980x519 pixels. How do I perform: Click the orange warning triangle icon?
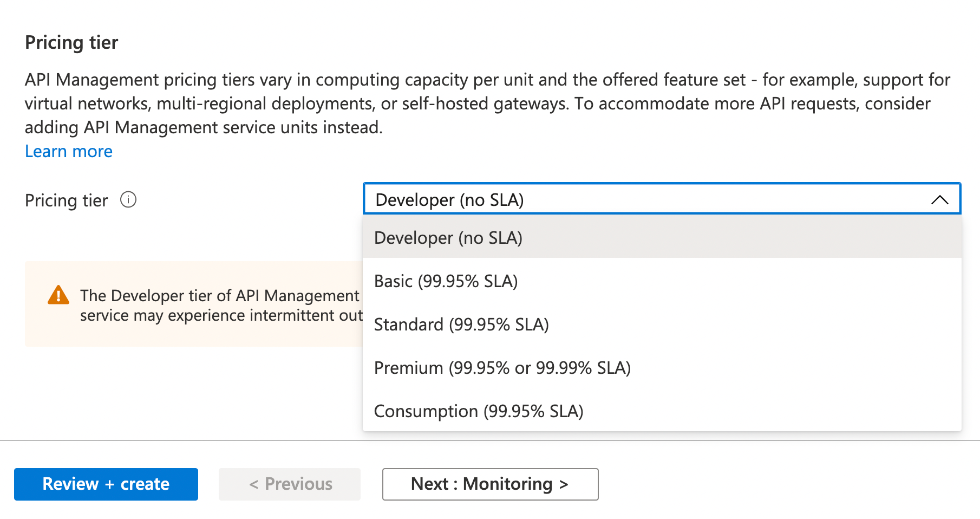tap(58, 295)
